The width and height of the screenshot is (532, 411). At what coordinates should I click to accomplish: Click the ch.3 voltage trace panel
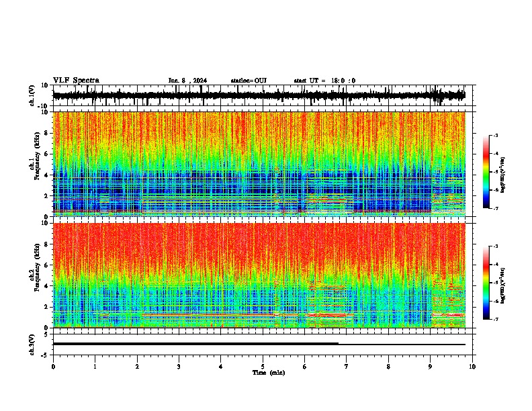click(x=262, y=345)
